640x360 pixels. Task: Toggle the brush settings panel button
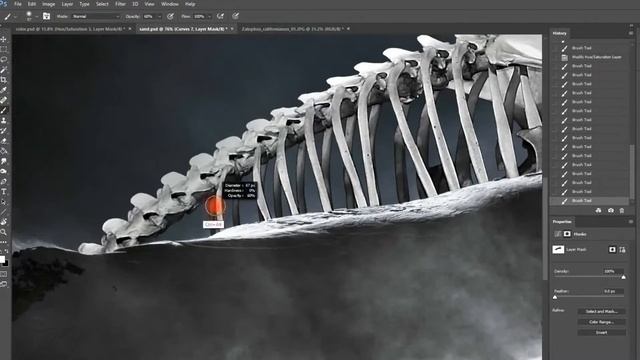(x=47, y=16)
